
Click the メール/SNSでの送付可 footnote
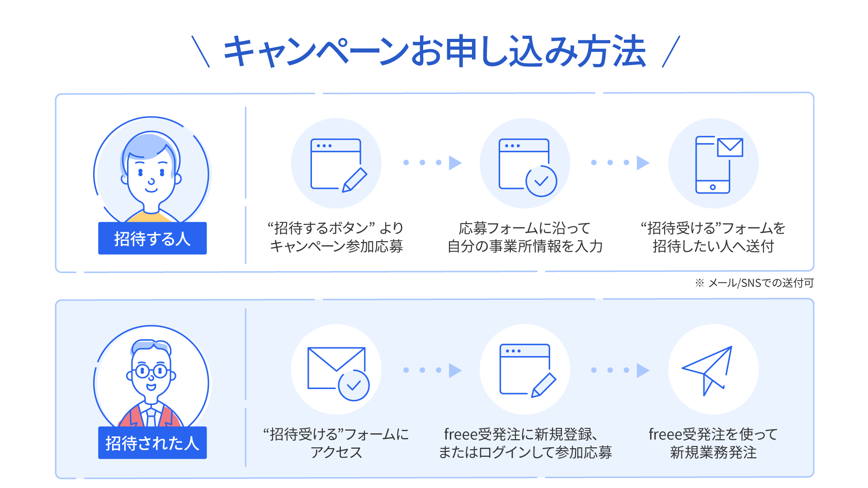(x=755, y=283)
